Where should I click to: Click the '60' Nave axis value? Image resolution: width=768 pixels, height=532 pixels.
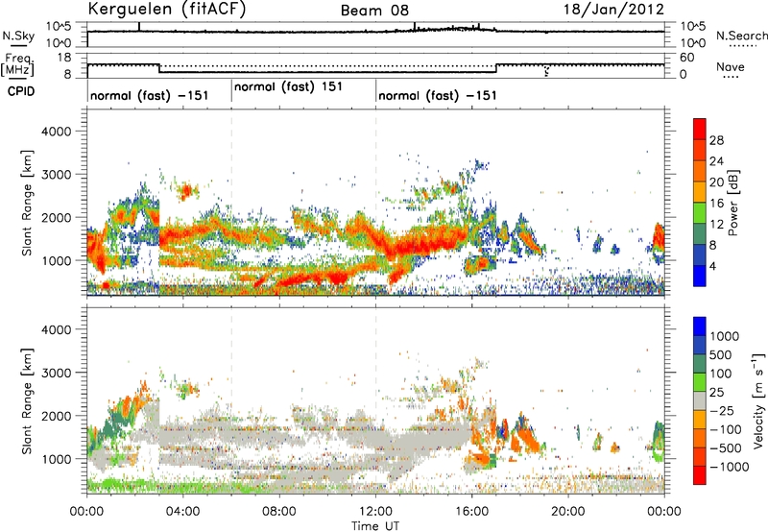pos(686,58)
